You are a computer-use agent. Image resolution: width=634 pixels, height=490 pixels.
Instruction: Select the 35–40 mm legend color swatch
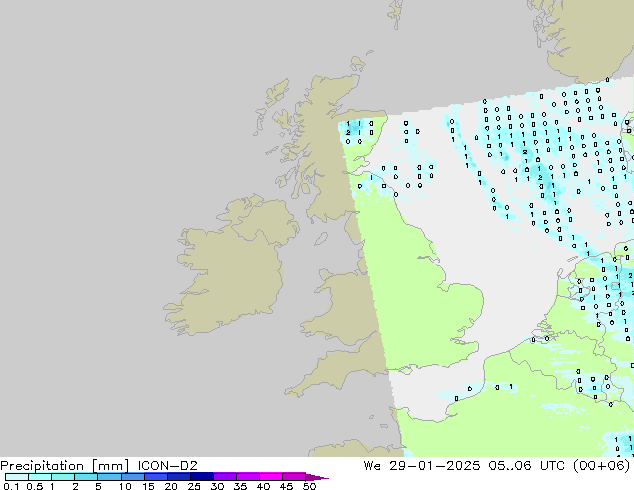click(247, 477)
